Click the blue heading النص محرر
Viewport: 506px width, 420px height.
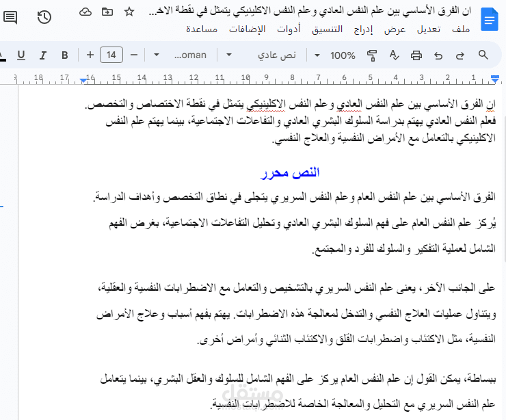click(x=290, y=172)
